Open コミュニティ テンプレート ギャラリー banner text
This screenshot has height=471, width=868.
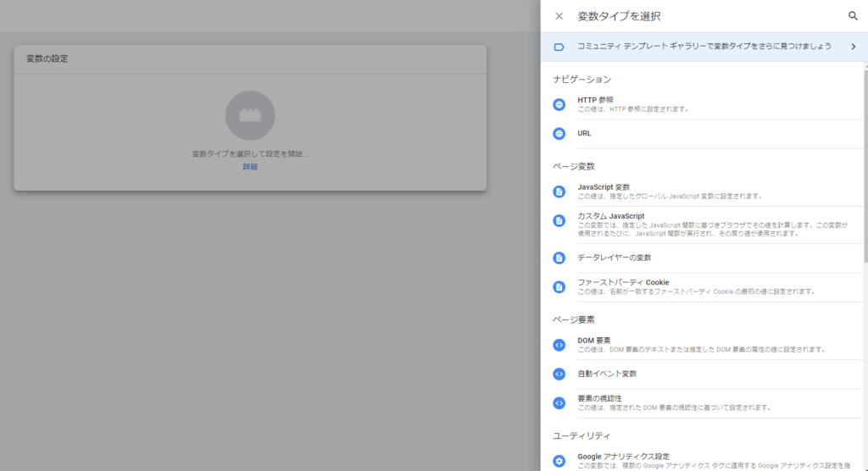pyautogui.click(x=704, y=47)
